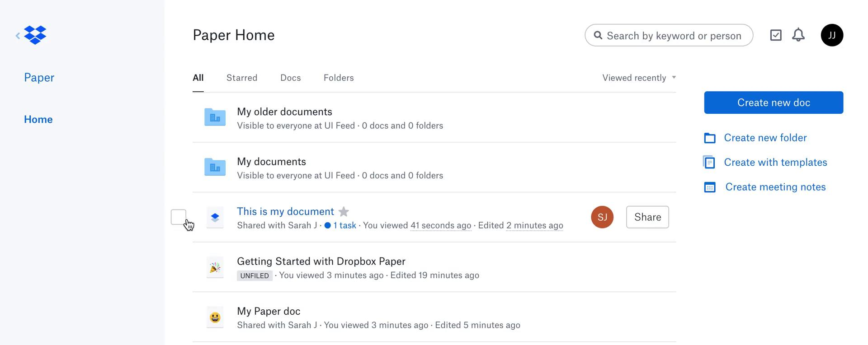Open the My documents folder title

(272, 162)
